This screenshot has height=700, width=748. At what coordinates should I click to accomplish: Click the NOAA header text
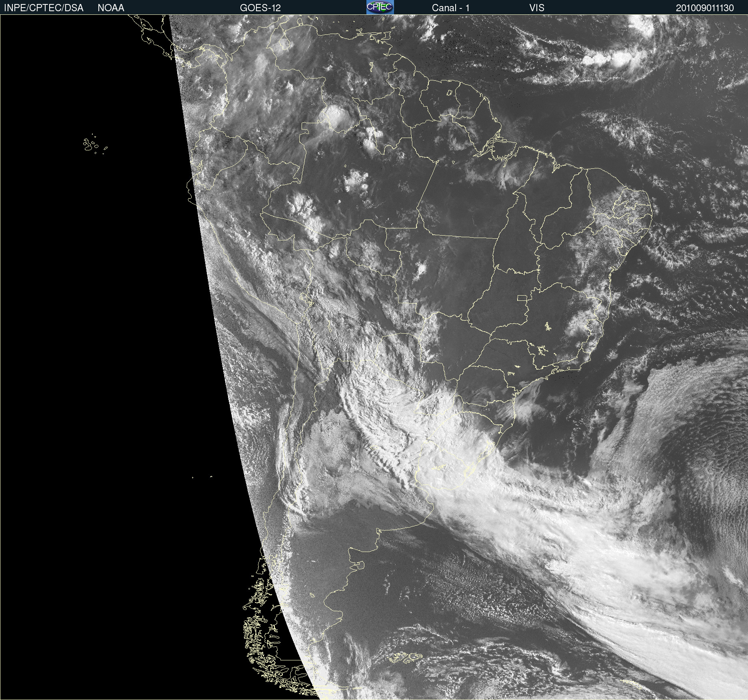click(x=111, y=8)
